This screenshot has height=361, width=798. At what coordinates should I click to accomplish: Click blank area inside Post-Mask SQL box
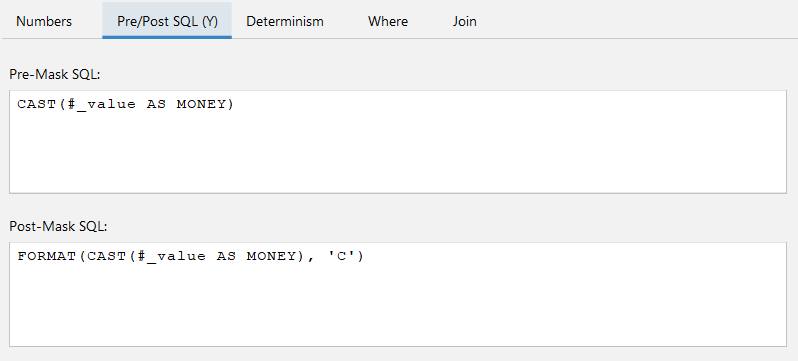398,306
